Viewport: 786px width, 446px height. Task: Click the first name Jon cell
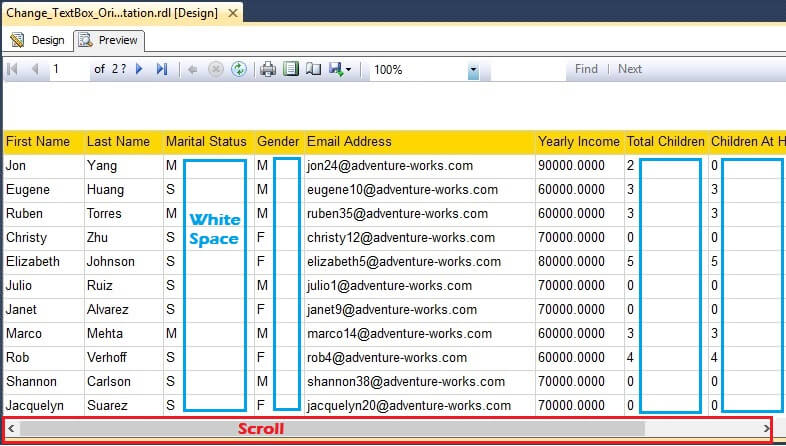(x=44, y=166)
